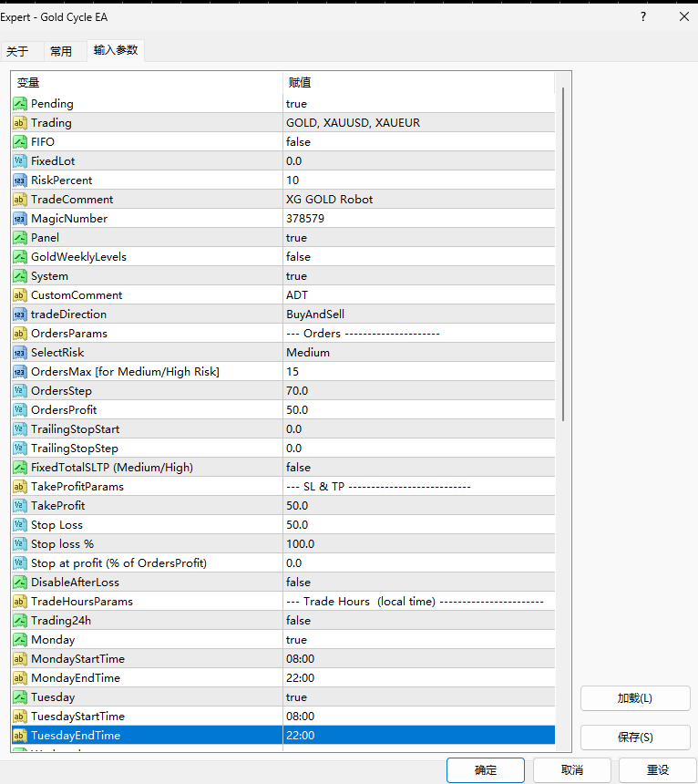Click the double icon beside OrdersStep

tap(20, 391)
